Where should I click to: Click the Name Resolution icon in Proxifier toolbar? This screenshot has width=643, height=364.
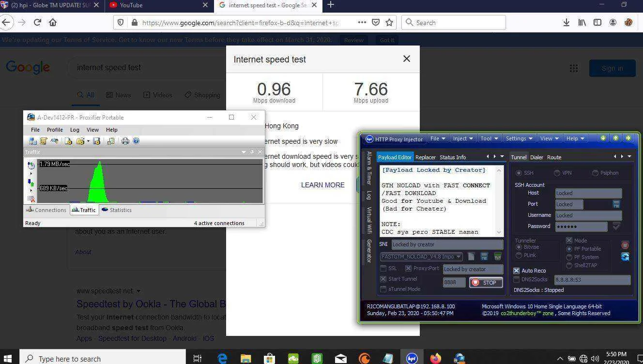click(x=54, y=141)
